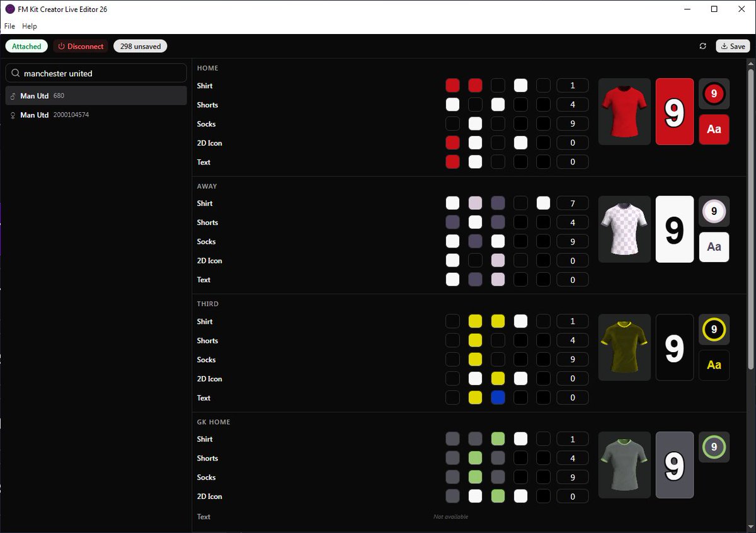Click the yellow third swatch of Third 2D Icon

[498, 378]
